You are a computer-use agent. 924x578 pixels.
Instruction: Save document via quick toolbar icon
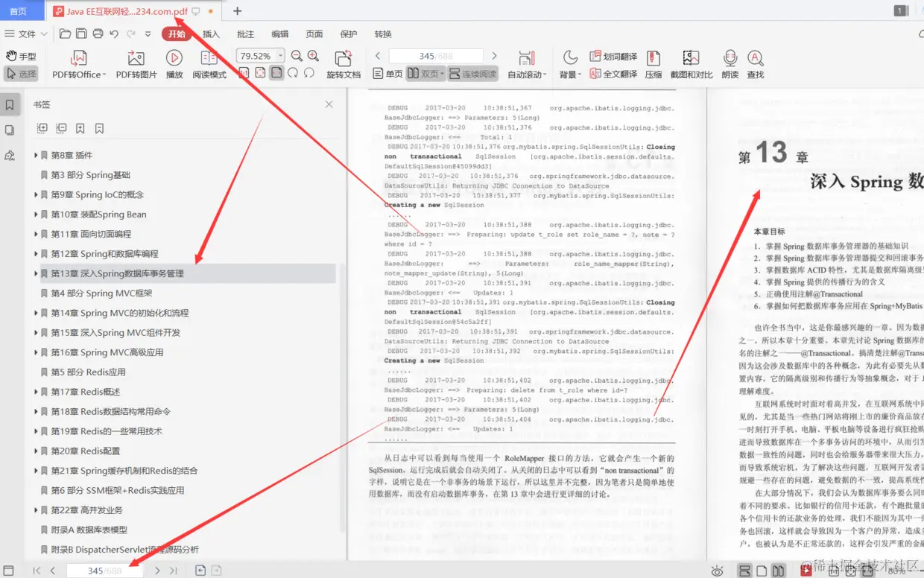(x=81, y=34)
